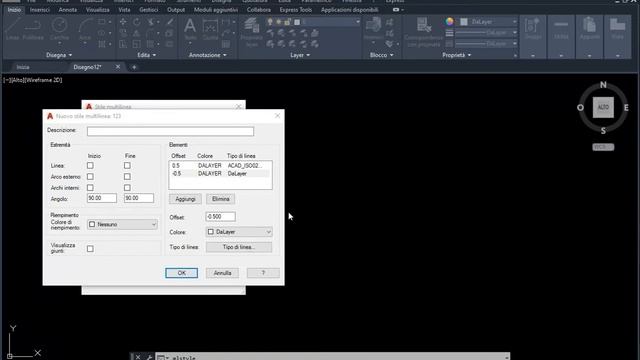Select the 0.5 DALAYER ACAD_ISO02 element row
This screenshot has height=360, width=640.
point(220,166)
